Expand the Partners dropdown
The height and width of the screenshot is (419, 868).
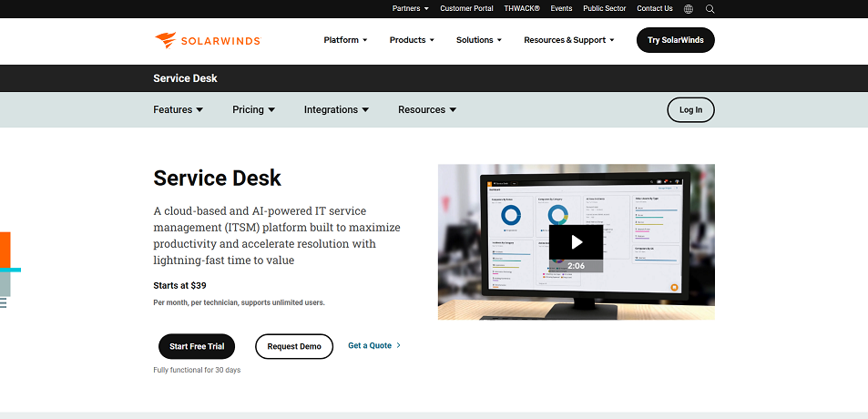[411, 8]
